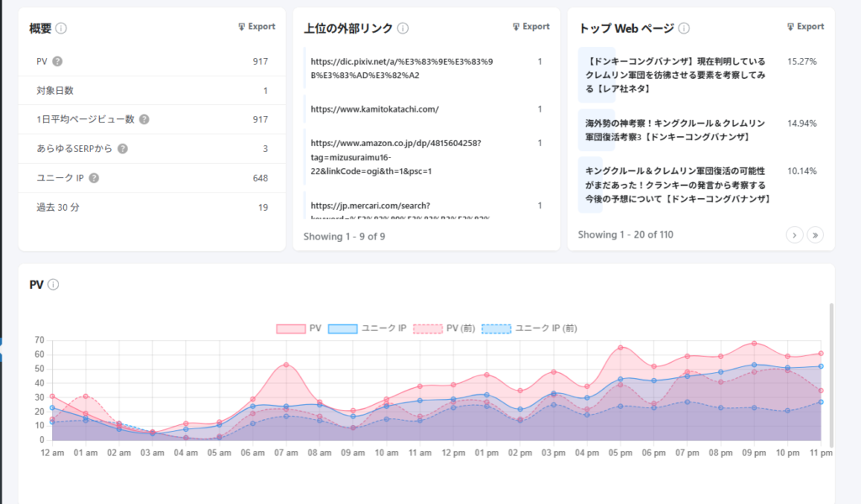Click the 上位の外部リンク panel heading
This screenshot has height=504, width=861.
point(348,29)
